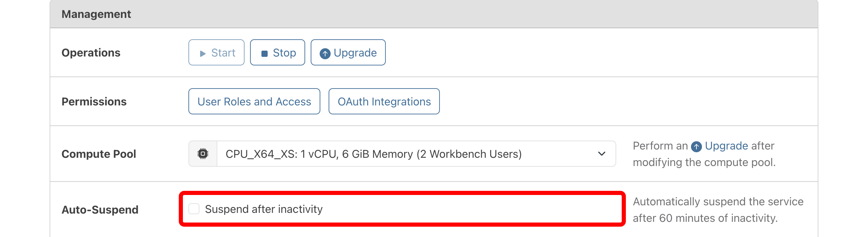Click the square stop icon

click(x=265, y=53)
